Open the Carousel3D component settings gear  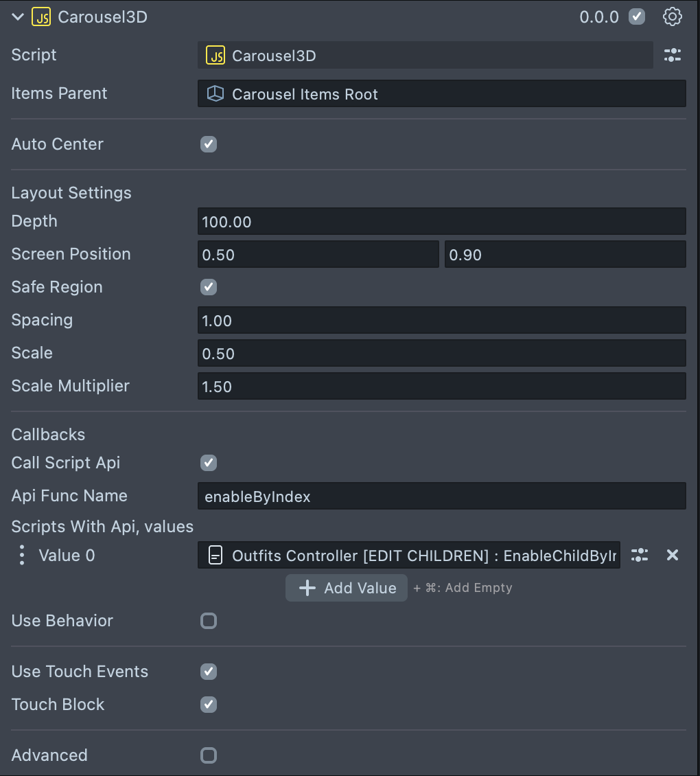click(673, 17)
